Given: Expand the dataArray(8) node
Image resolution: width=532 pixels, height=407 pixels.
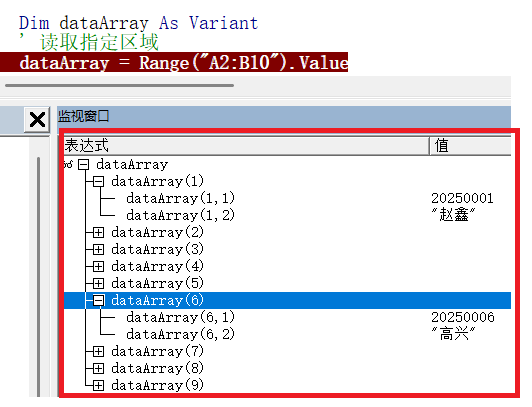Looking at the screenshot, I should click(x=98, y=368).
